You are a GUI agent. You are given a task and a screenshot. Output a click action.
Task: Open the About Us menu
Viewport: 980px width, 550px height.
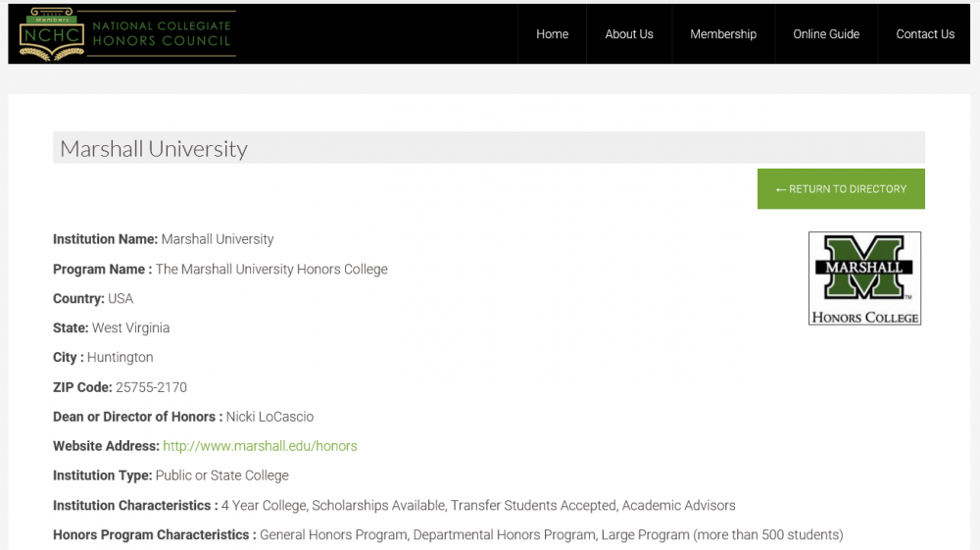[x=629, y=34]
